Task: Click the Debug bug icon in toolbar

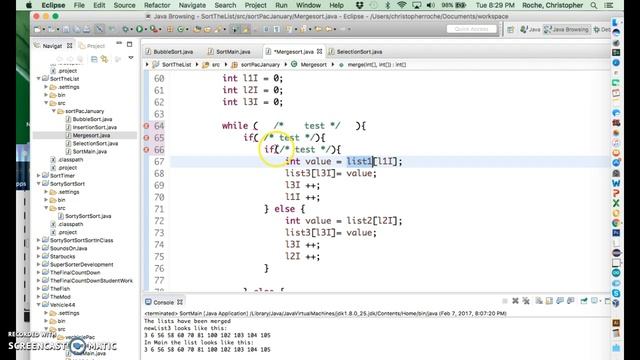Action: coord(125,29)
